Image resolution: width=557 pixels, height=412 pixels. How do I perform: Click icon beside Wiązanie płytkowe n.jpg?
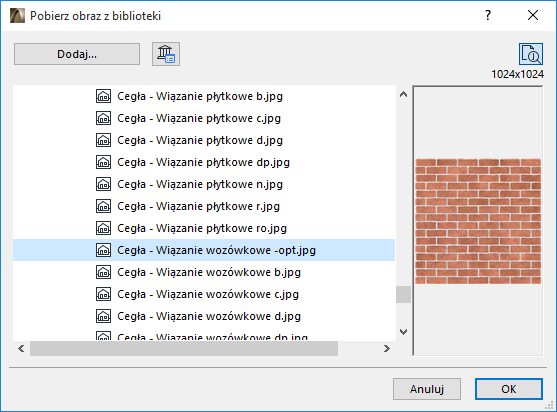coord(103,184)
